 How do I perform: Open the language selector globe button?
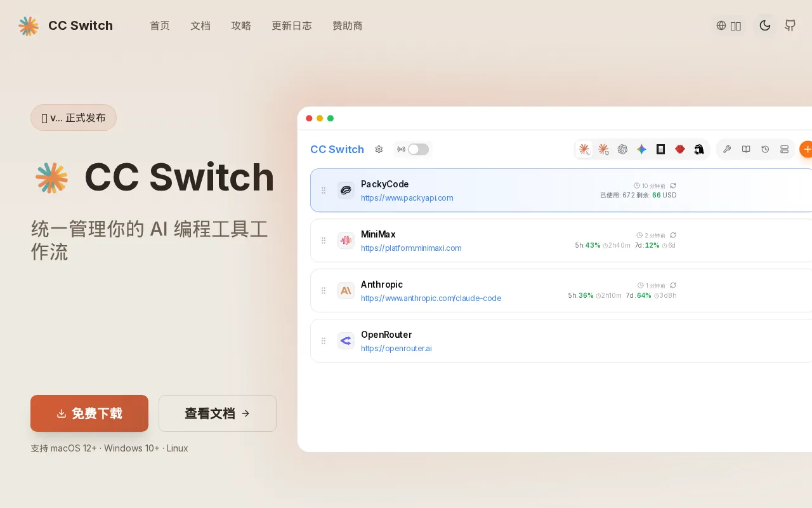click(x=728, y=26)
